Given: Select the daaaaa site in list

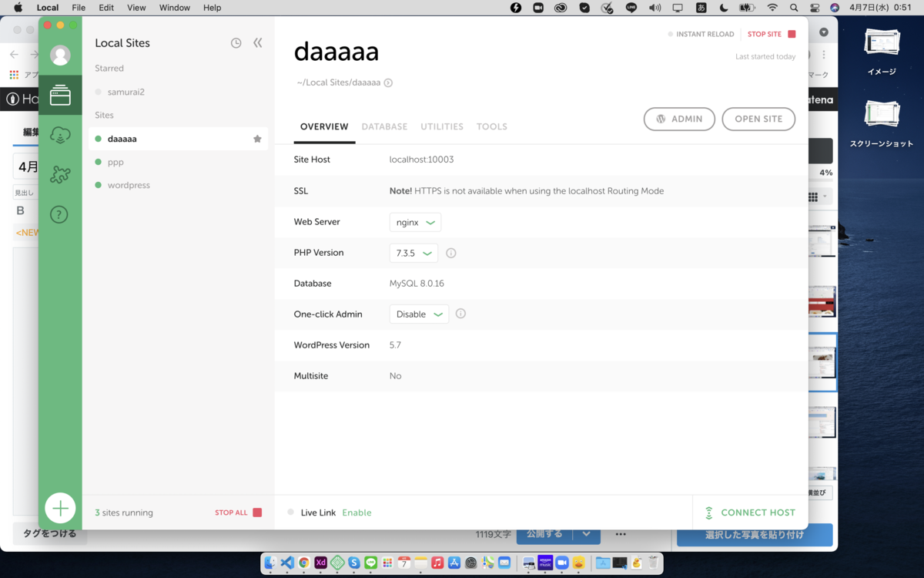Looking at the screenshot, I should pyautogui.click(x=178, y=139).
